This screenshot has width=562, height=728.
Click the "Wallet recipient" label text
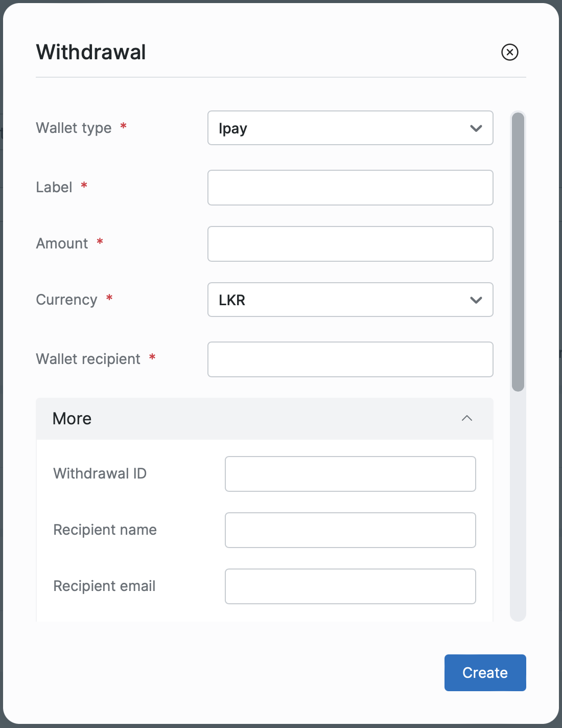88,359
